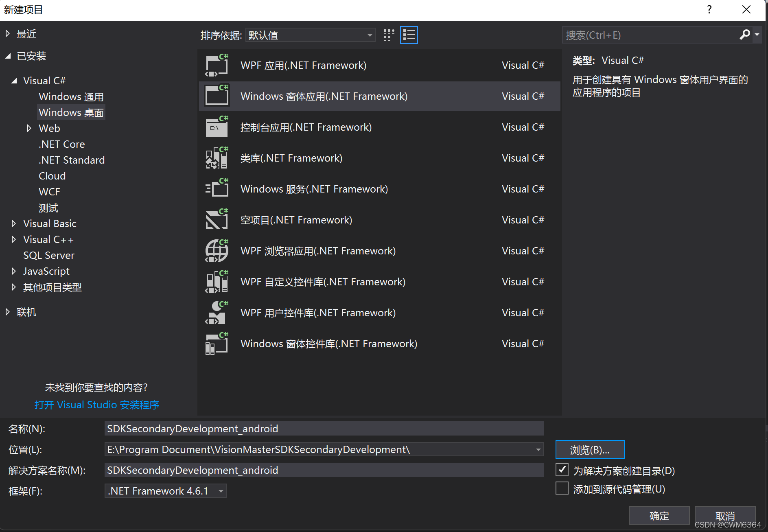The image size is (768, 532).
Task: Collapse the 已安装 section
Action: click(x=8, y=56)
